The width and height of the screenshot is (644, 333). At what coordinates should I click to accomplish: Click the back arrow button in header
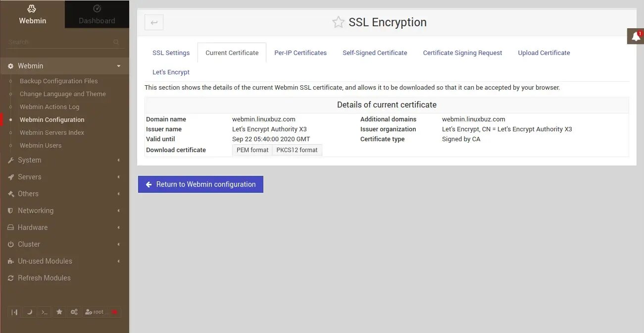pos(154,22)
